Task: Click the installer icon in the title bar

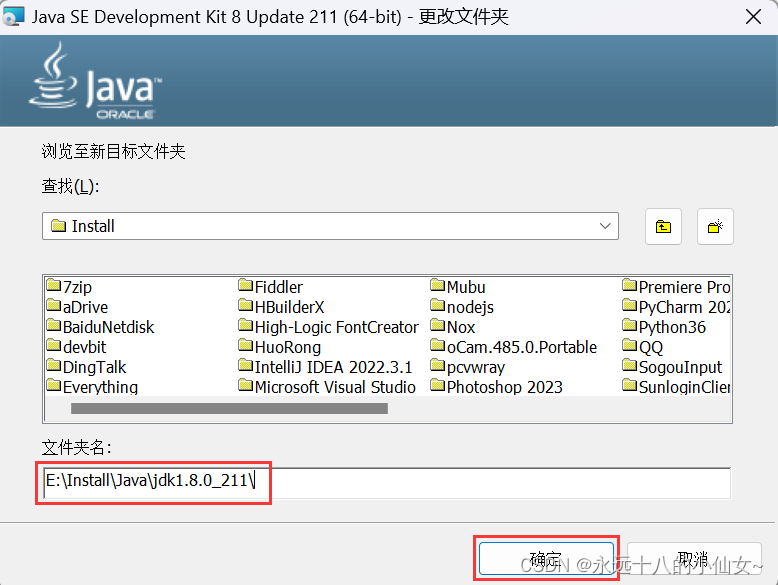Action: point(13,17)
